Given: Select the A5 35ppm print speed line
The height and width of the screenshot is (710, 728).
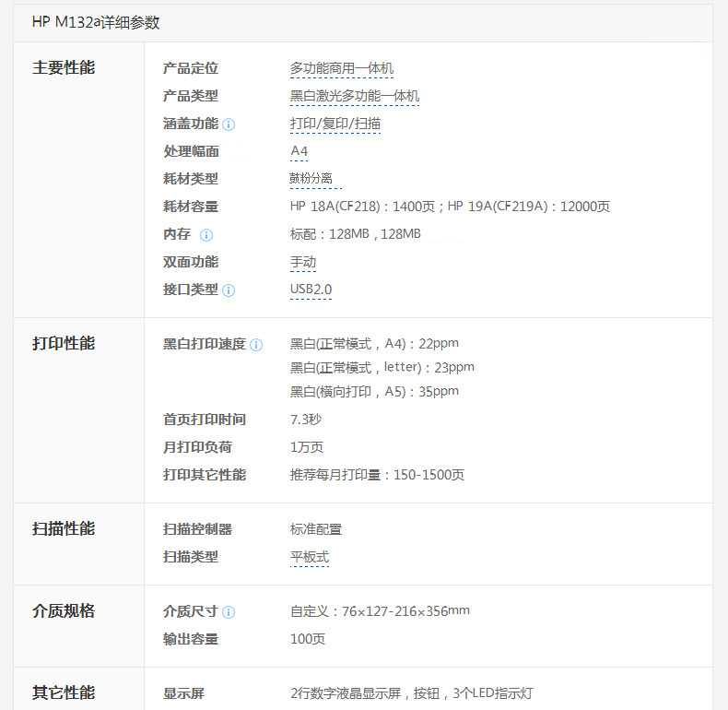Looking at the screenshot, I should coord(374,392).
